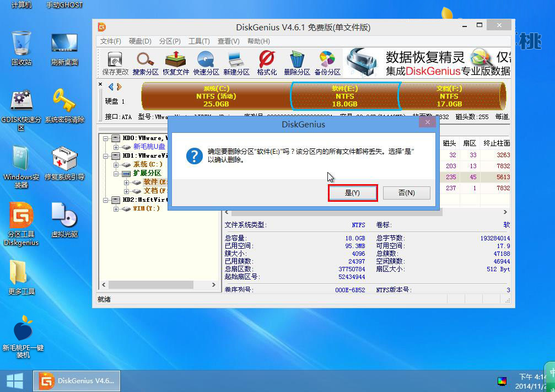Screen dimensions: 555x392
Task: Click the 数据恢复精灵 advertisement banner
Action: click(x=427, y=63)
